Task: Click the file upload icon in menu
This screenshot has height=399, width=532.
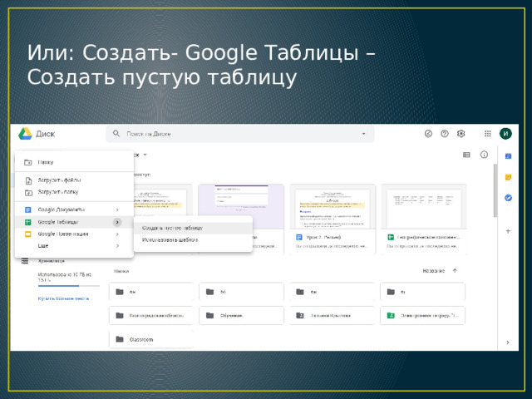Action: click(x=28, y=180)
